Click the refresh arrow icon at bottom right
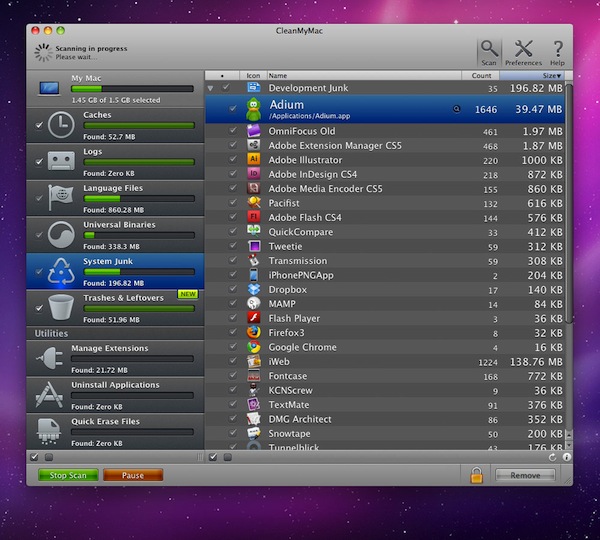600x540 pixels. pyautogui.click(x=552, y=457)
